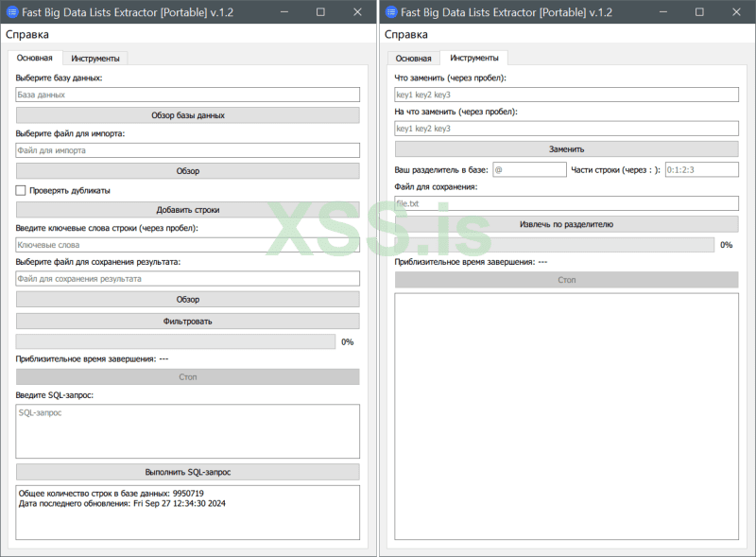Enable Проверять дубликаты checkbox
Screen dimensions: 756x557
20,191
